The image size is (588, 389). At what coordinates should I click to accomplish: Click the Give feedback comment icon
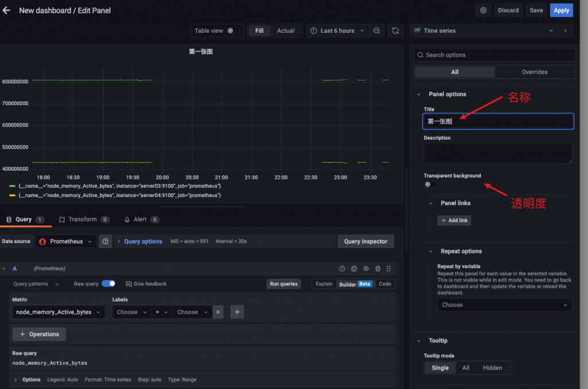click(129, 284)
